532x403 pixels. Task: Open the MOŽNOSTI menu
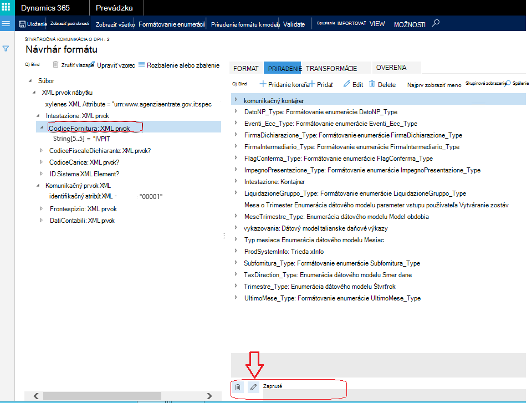click(410, 24)
